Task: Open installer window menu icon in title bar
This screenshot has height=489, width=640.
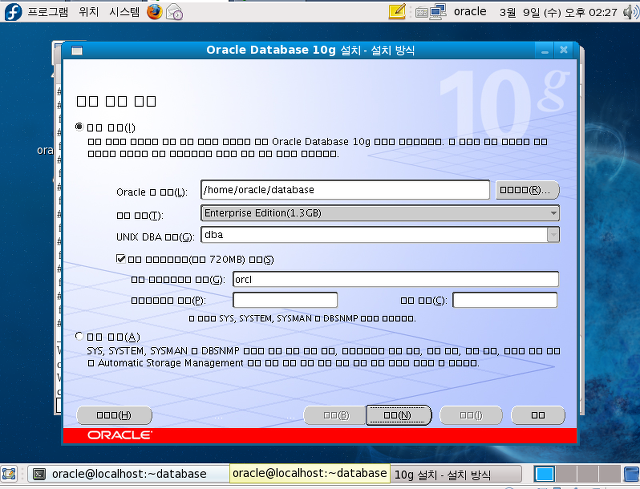Action: [x=77, y=51]
